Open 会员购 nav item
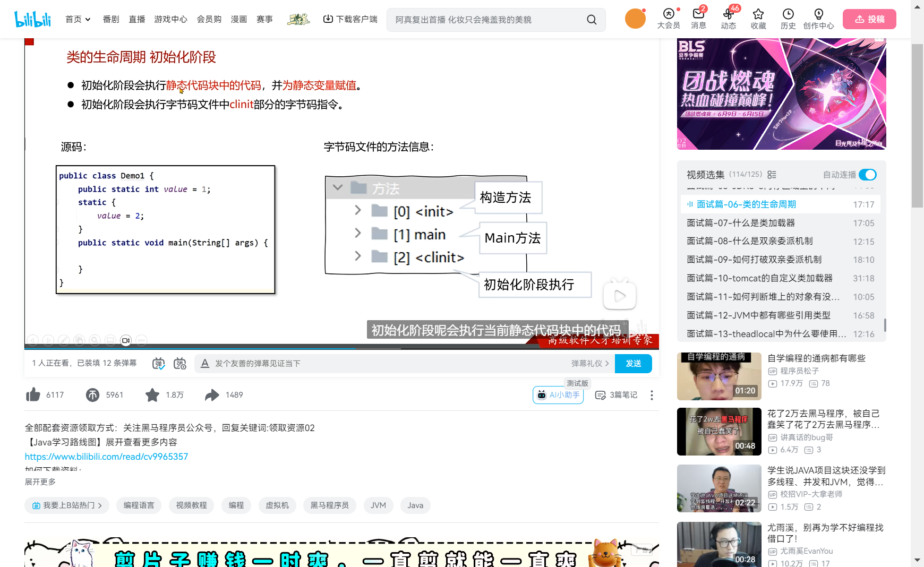 pyautogui.click(x=209, y=19)
